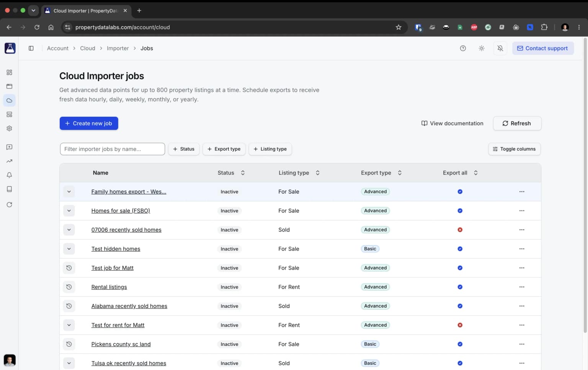Click the schedule history icon for Rental listings

point(69,287)
